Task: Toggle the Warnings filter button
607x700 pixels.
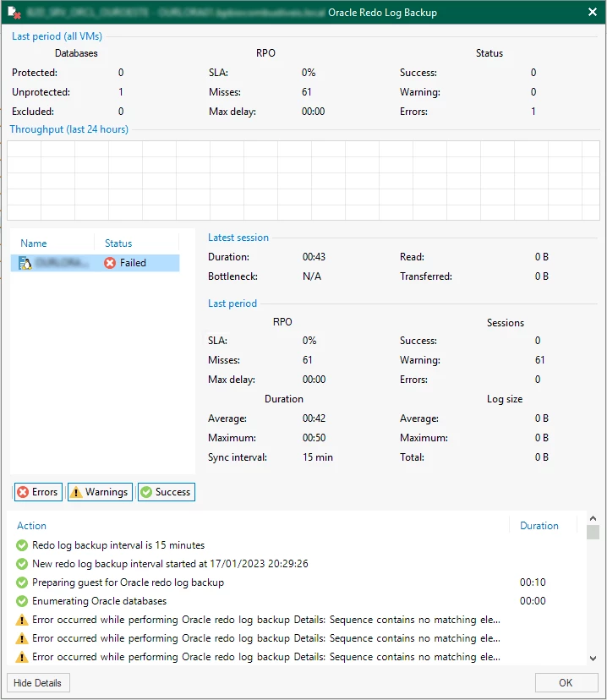Action: point(100,492)
